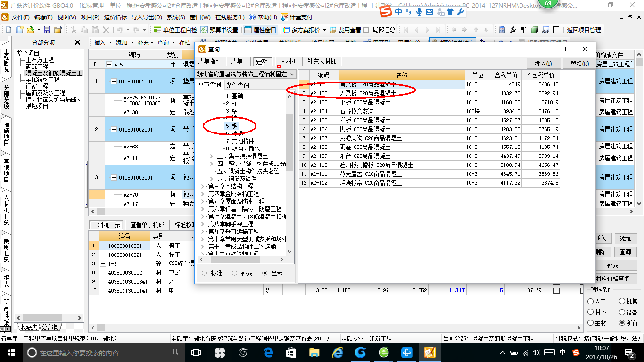Click the open folder toolbar icon
The width and height of the screenshot is (644, 362).
(x=30, y=30)
